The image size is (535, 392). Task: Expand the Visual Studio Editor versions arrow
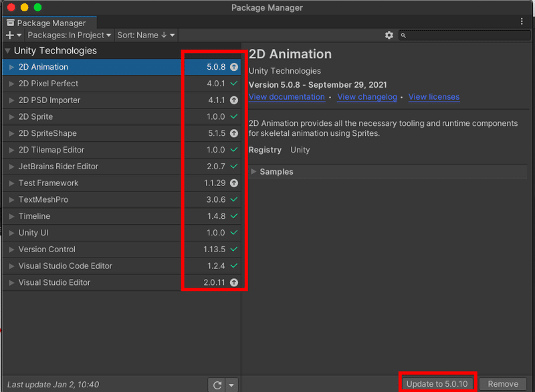(x=11, y=282)
